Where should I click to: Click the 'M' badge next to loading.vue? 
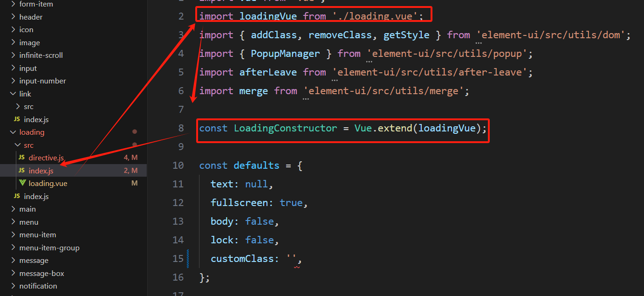(134, 183)
